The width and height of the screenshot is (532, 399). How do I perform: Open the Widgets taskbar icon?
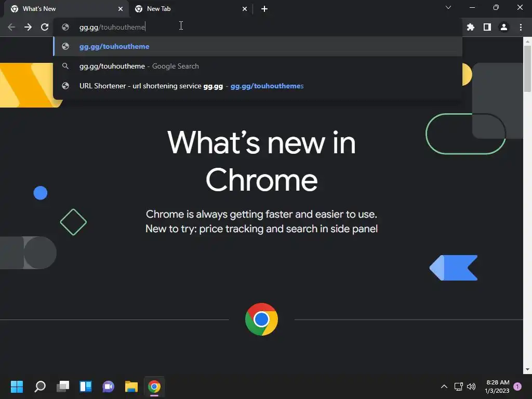click(86, 387)
